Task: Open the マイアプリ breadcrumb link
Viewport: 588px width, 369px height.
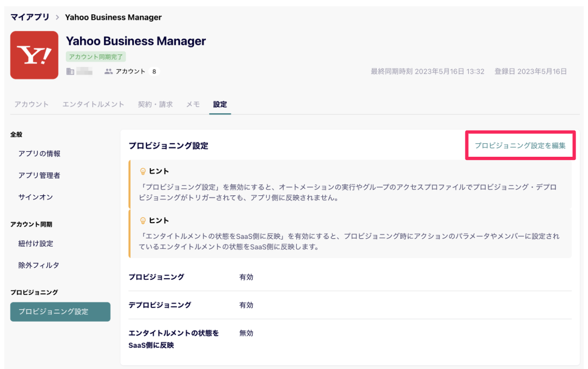Action: (29, 17)
